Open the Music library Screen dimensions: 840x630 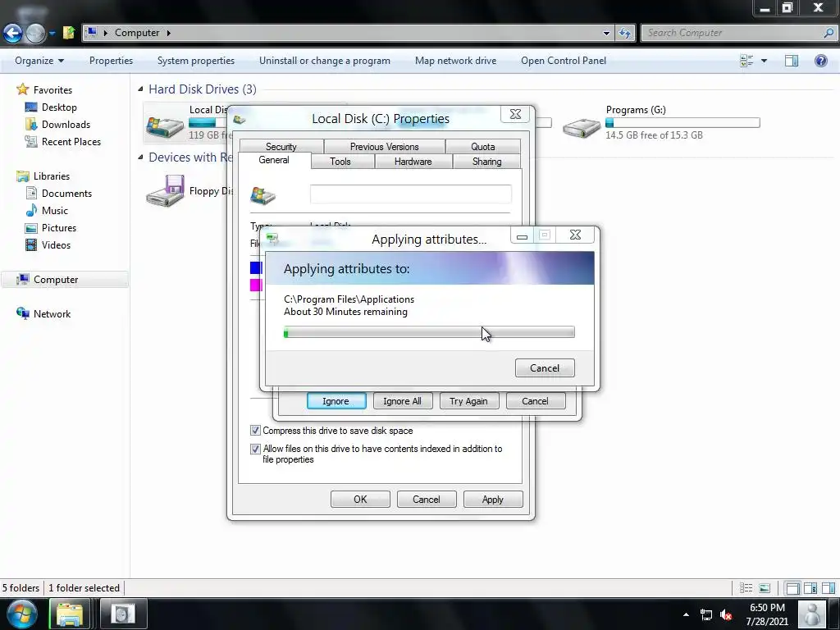(x=55, y=211)
